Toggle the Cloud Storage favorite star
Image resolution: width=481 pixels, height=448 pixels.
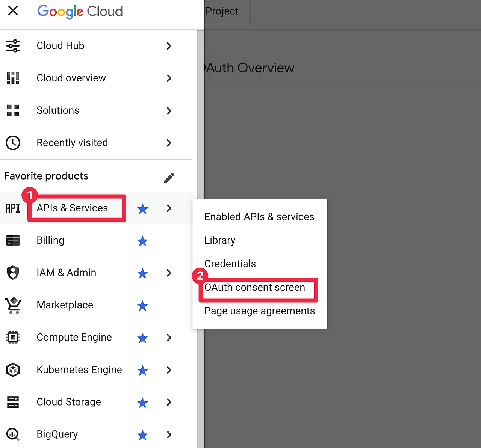142,403
